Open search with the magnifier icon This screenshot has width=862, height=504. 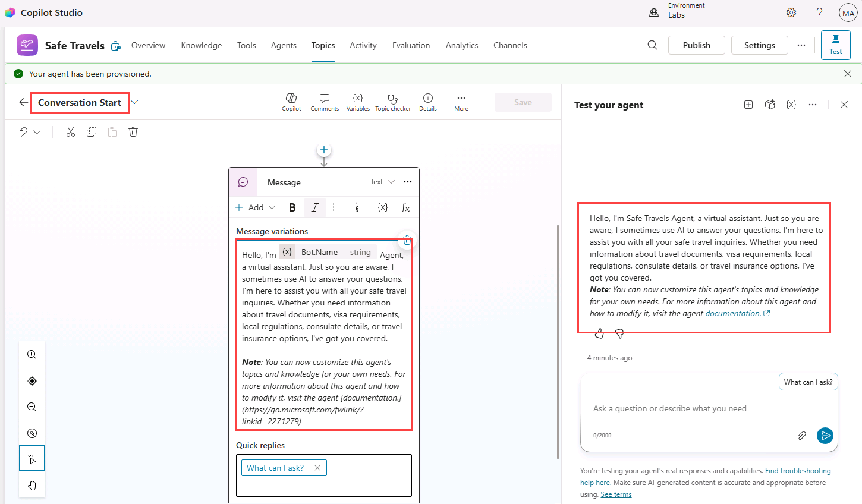(x=652, y=45)
